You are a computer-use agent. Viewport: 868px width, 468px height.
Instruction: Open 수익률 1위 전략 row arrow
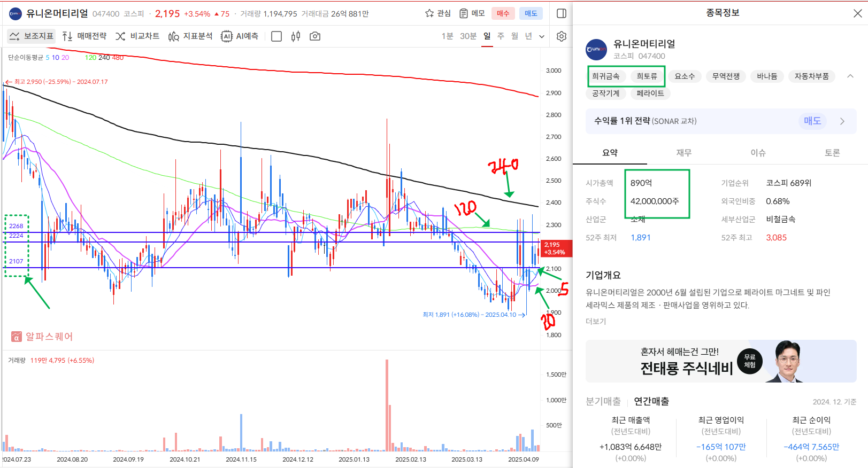pos(842,121)
